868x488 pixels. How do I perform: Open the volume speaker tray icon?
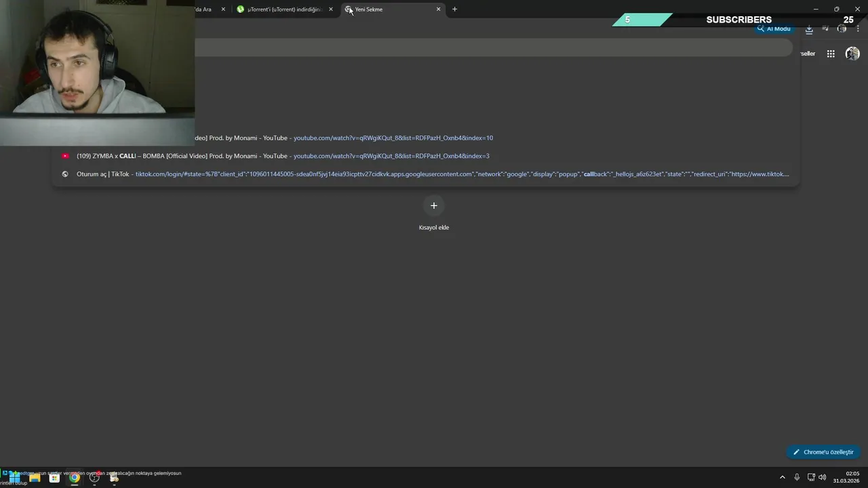coord(823,478)
